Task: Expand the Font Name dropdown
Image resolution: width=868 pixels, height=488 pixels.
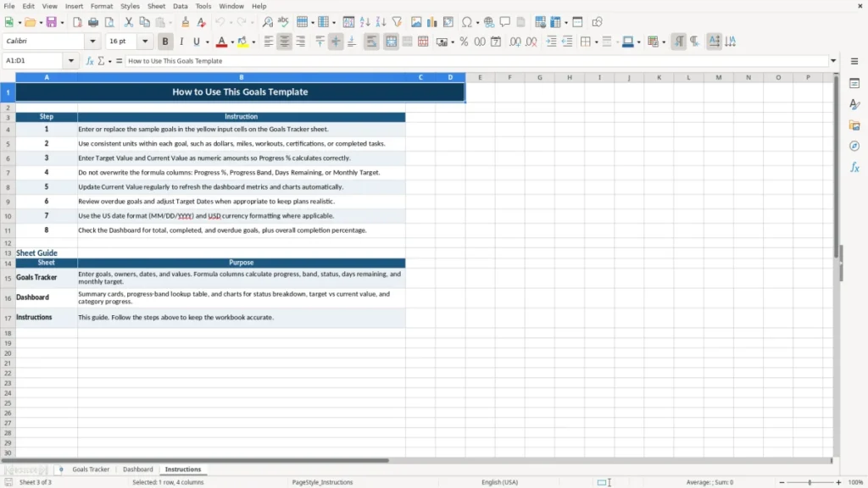Action: (x=92, y=41)
